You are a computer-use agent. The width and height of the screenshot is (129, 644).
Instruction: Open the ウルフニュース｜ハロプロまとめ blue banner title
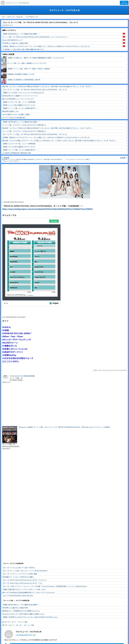pos(64,10)
